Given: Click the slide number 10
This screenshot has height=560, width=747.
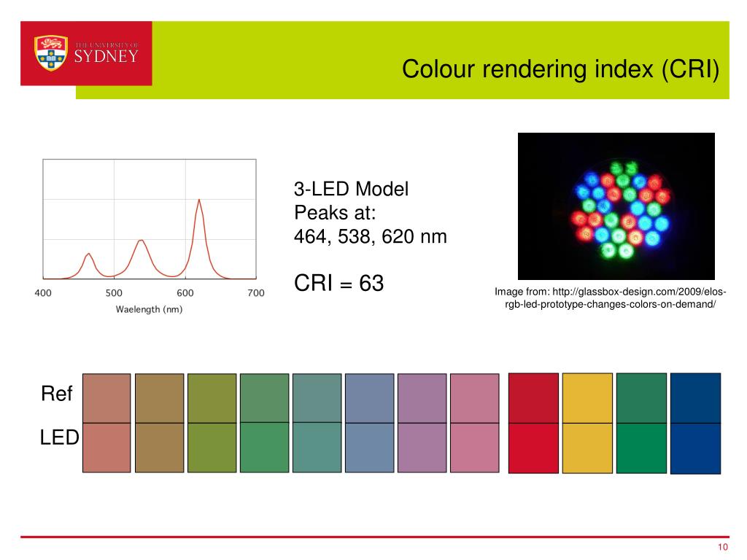Looking at the screenshot, I should click(x=723, y=547).
